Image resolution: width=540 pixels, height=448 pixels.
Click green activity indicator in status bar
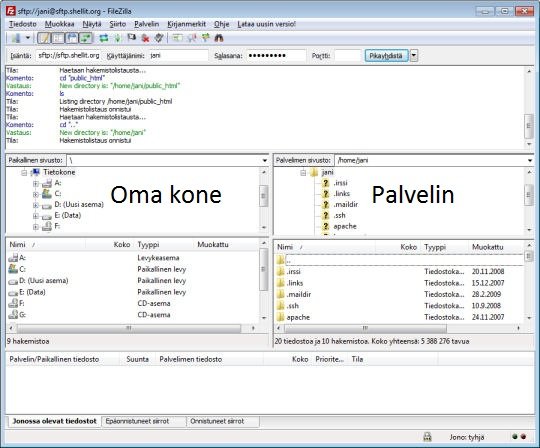click(x=515, y=437)
